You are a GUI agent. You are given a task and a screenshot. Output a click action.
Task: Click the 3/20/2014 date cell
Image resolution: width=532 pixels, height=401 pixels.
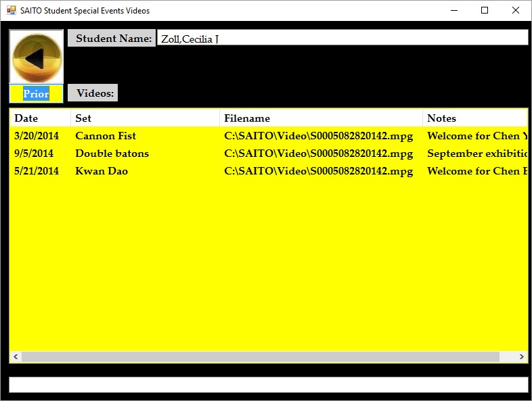(x=37, y=136)
